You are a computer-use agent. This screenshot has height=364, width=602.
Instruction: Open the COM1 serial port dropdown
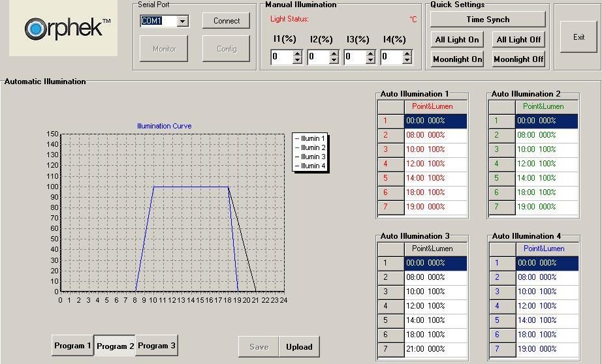tap(182, 21)
